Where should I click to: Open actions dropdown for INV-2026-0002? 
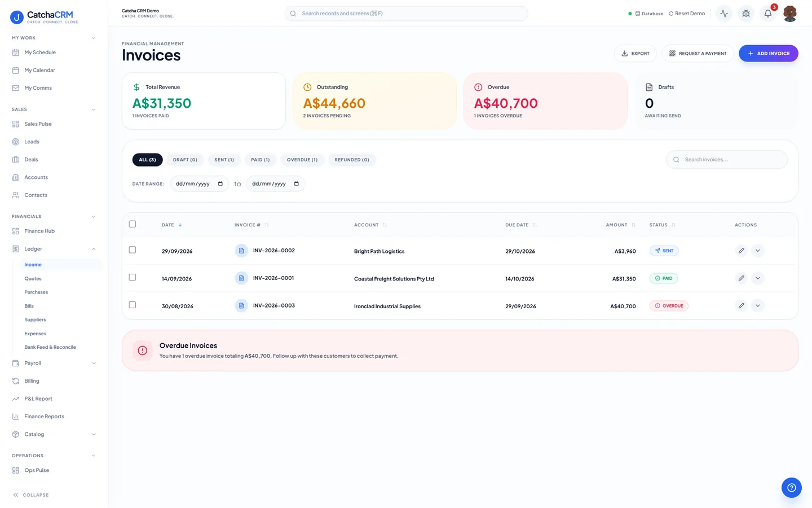[758, 251]
